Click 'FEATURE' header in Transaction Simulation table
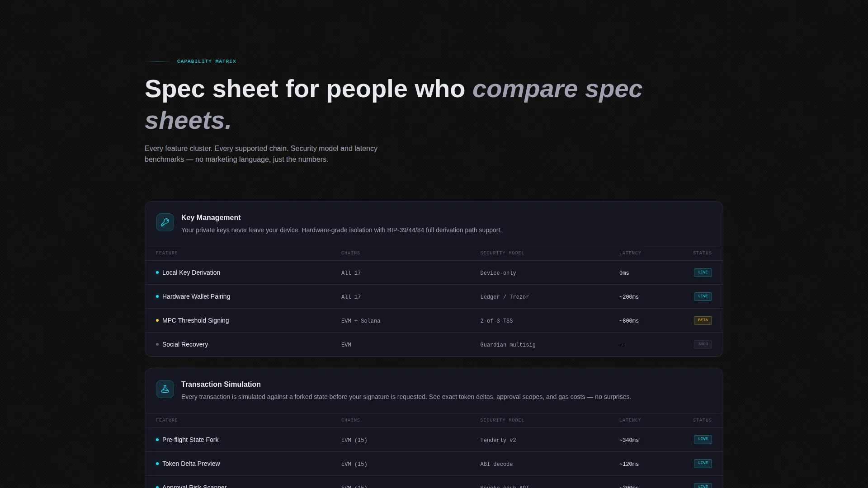This screenshot has height=488, width=868. (x=167, y=420)
